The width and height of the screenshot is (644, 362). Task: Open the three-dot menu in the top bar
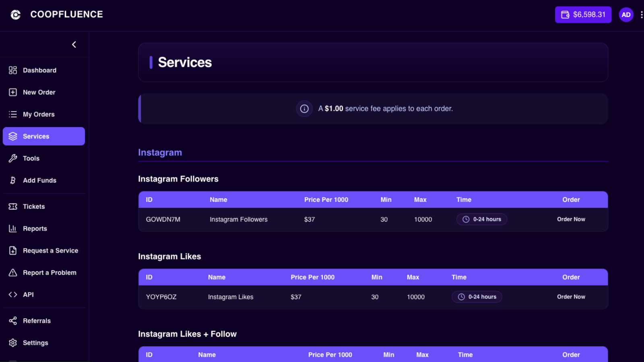click(642, 14)
